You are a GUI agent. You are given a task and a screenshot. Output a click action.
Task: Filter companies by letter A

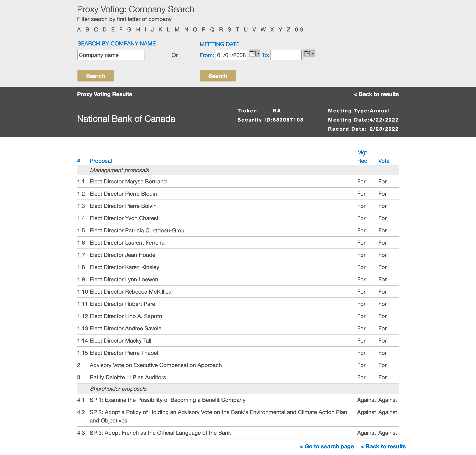tap(79, 30)
